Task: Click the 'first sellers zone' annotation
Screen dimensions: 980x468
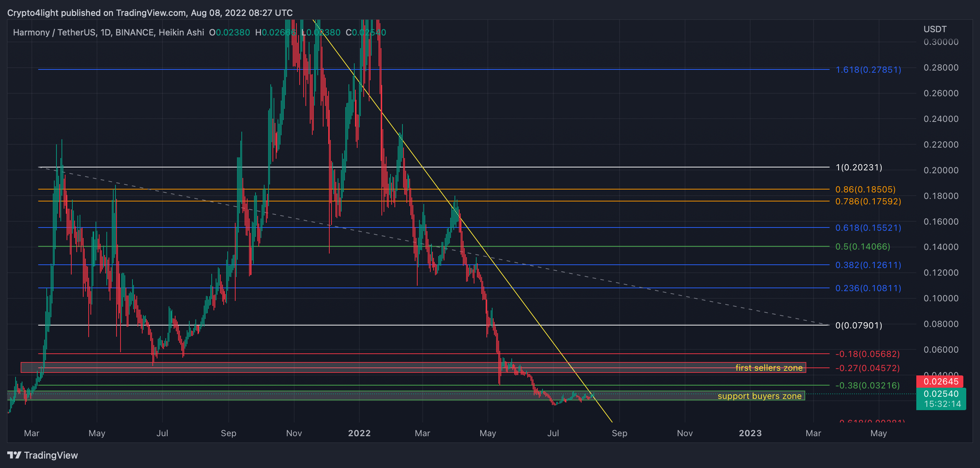Action: click(769, 367)
